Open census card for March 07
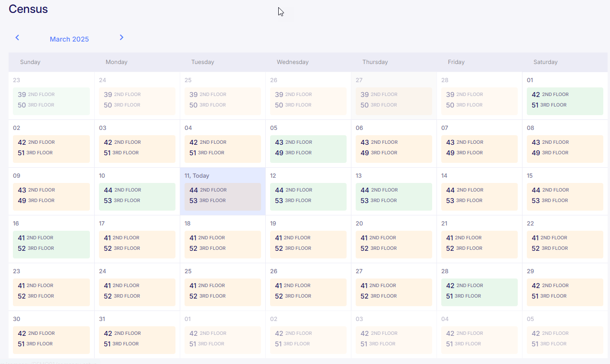The image size is (610, 364). (x=479, y=149)
